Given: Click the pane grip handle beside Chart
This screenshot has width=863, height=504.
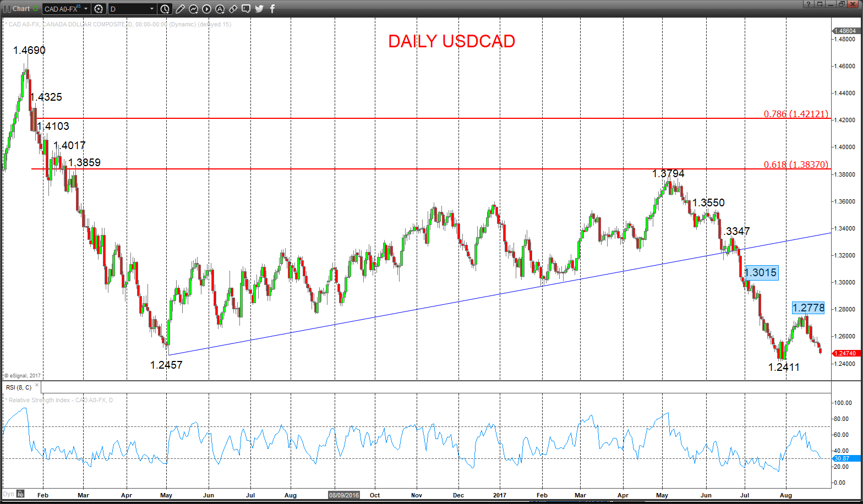Looking at the screenshot, I should (7, 9).
